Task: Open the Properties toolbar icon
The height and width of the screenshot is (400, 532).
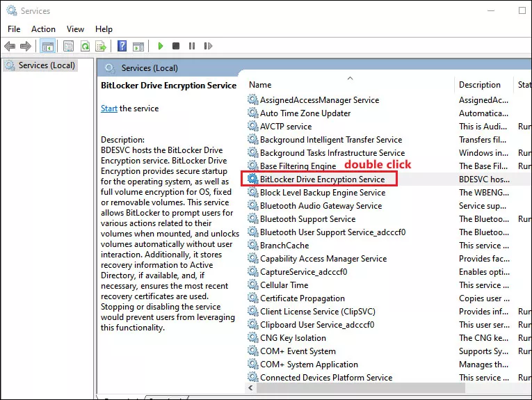Action: [x=69, y=46]
